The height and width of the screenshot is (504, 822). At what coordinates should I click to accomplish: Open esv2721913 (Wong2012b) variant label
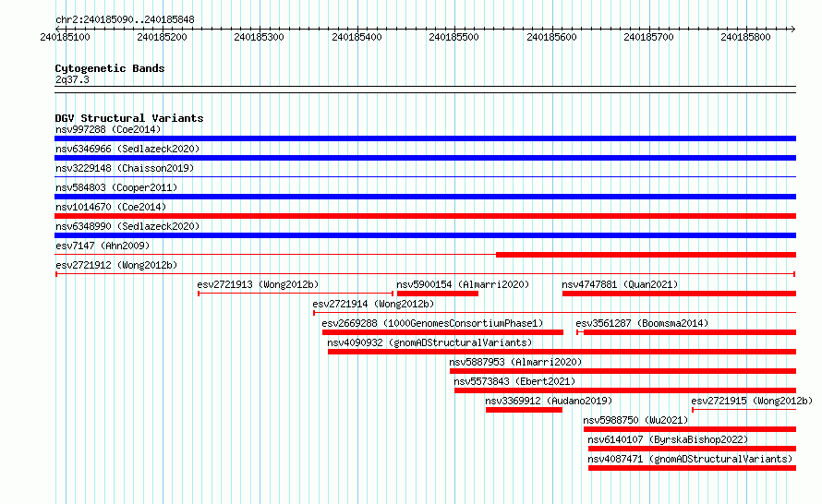point(258,284)
